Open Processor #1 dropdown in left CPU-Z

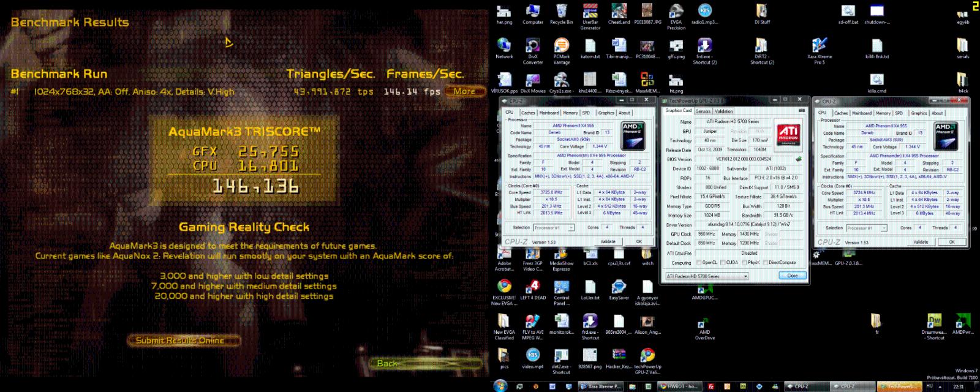point(554,228)
